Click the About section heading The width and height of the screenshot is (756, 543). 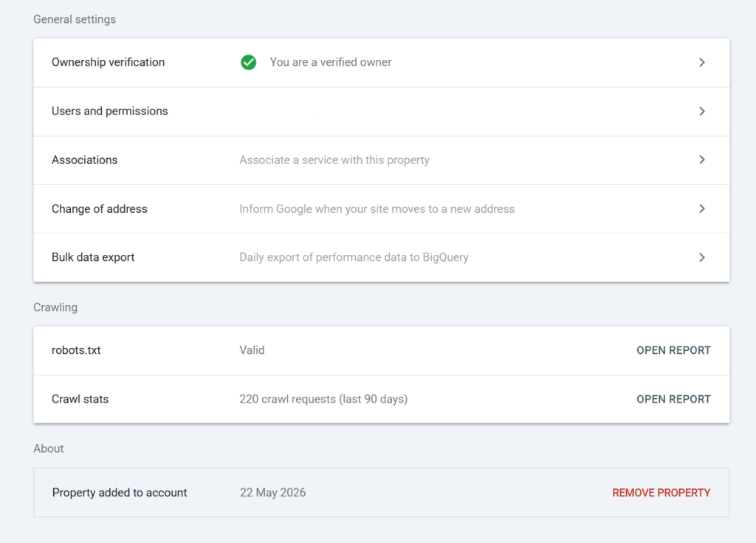coord(48,449)
